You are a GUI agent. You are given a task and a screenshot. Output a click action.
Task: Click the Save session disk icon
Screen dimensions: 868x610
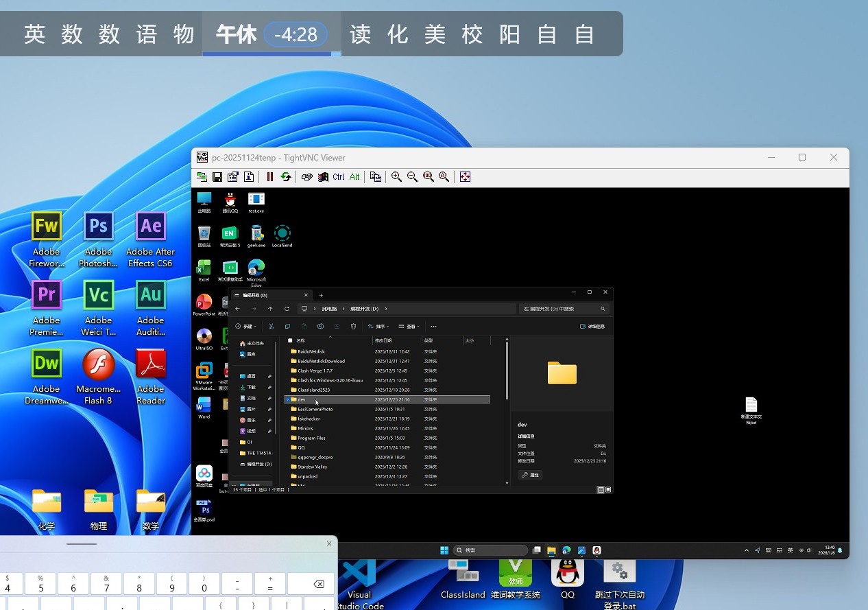pos(217,177)
